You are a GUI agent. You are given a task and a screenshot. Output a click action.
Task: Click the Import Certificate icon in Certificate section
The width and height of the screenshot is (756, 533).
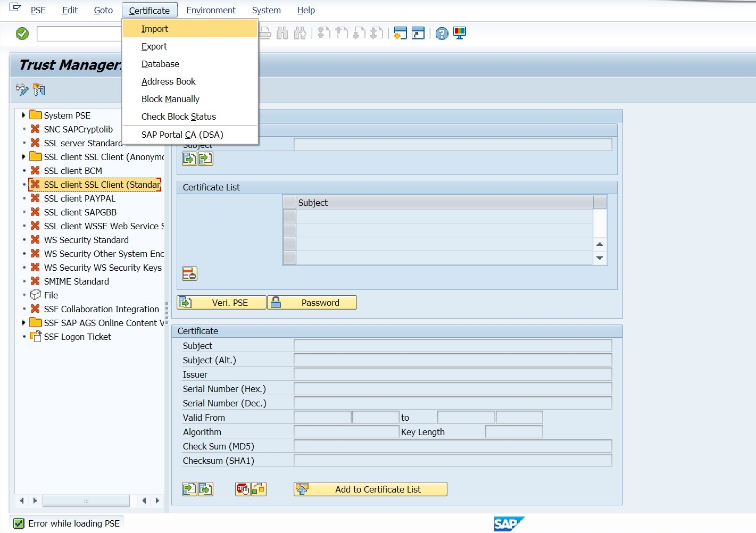coord(189,489)
